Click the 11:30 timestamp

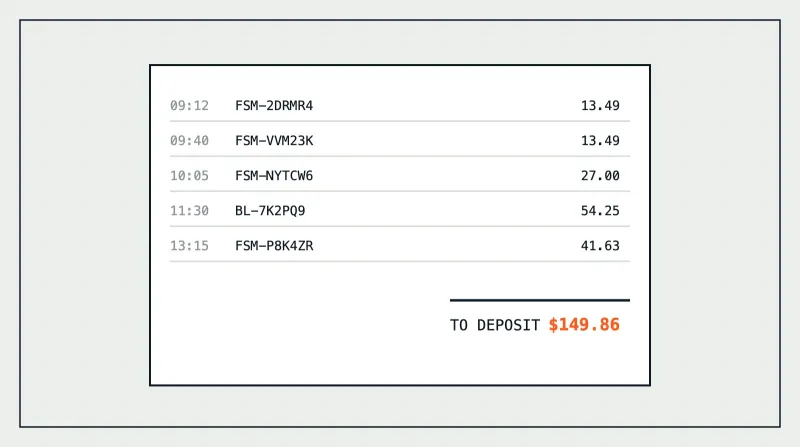pos(189,211)
